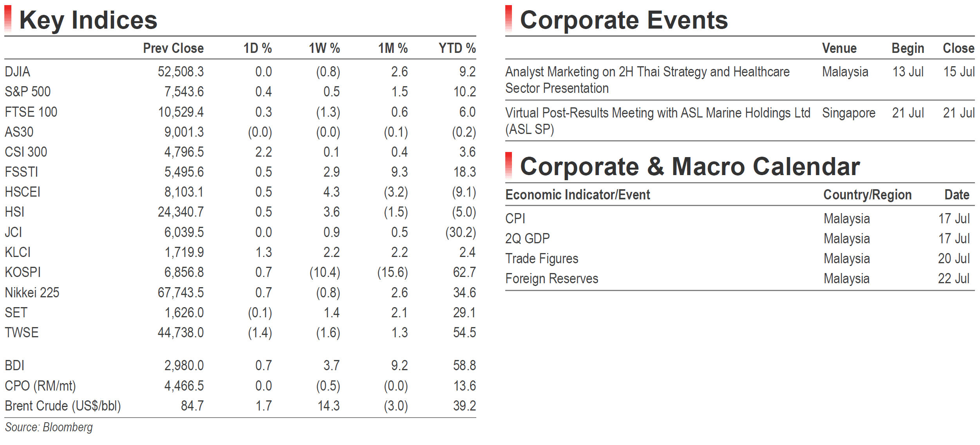The height and width of the screenshot is (445, 980).
Task: Select the KOSPI index row label
Action: (x=23, y=272)
